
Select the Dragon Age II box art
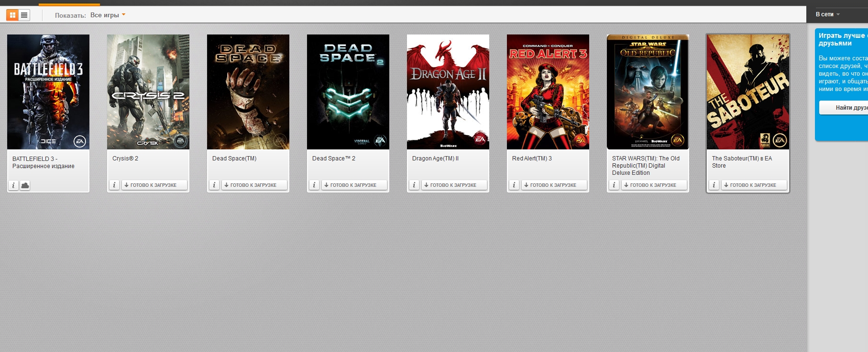click(448, 92)
